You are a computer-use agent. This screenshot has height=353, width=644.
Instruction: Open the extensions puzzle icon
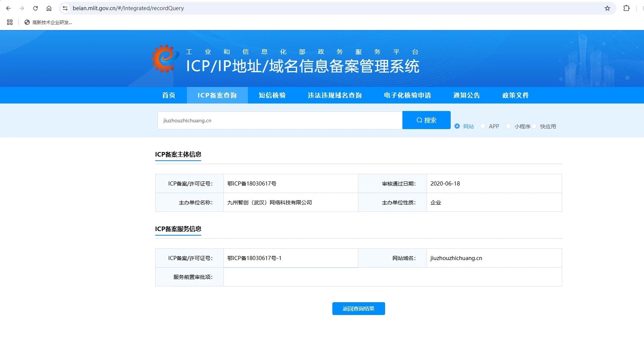(626, 8)
